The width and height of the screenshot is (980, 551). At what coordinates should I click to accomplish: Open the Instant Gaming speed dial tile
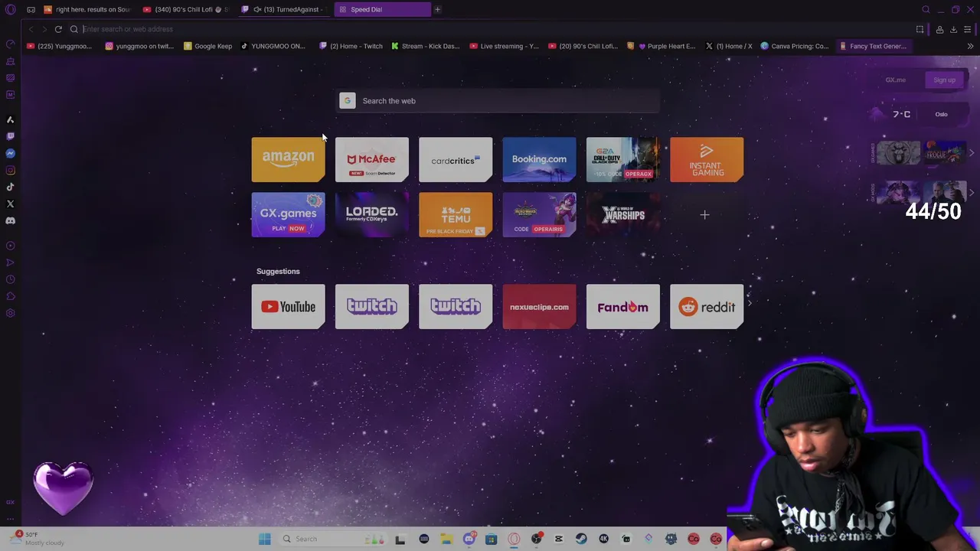[707, 160]
